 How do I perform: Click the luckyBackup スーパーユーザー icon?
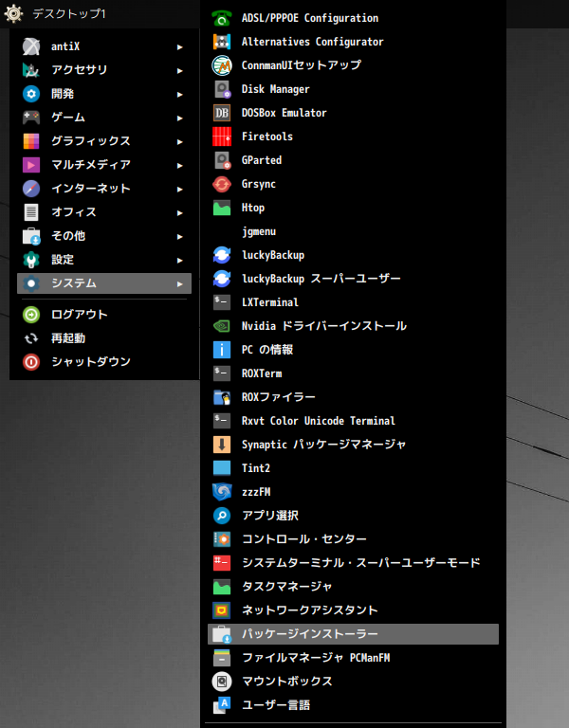222,279
